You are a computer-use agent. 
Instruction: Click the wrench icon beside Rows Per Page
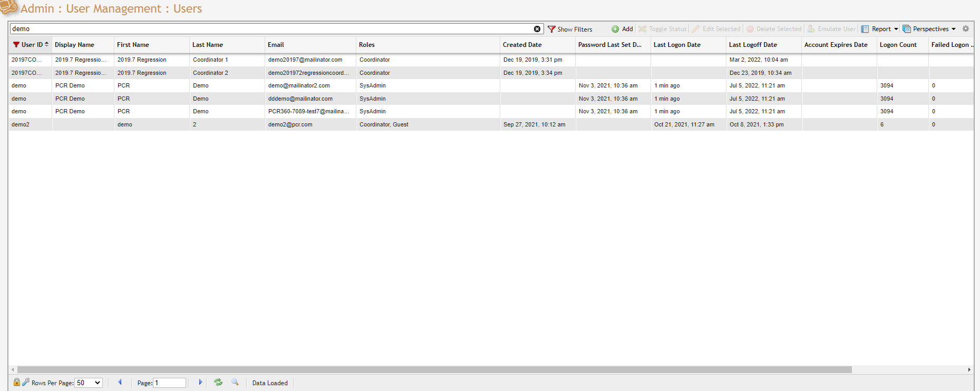coord(25,383)
